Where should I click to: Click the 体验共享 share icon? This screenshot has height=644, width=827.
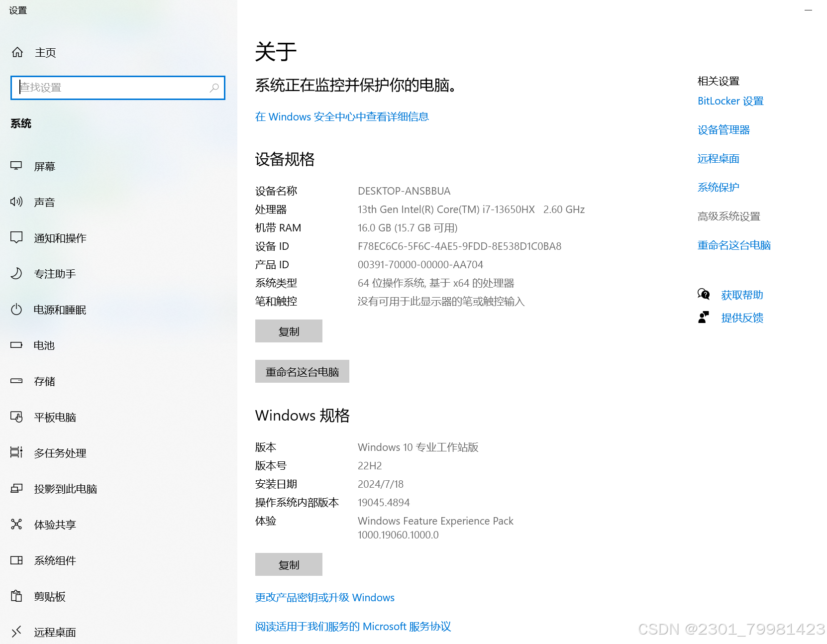(x=16, y=524)
